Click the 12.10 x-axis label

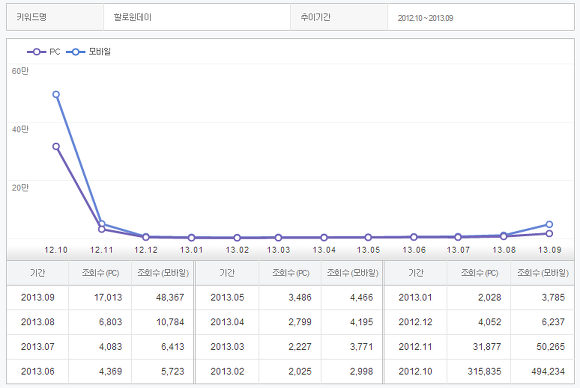[56, 250]
